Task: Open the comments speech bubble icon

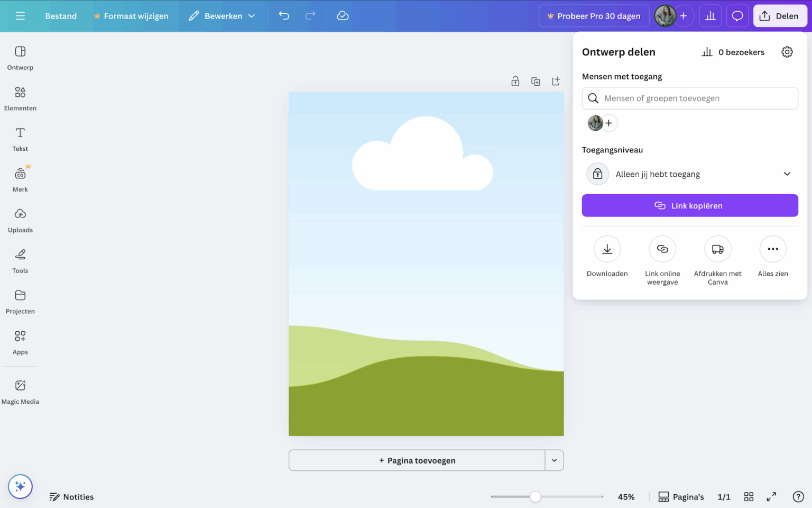Action: pyautogui.click(x=737, y=16)
